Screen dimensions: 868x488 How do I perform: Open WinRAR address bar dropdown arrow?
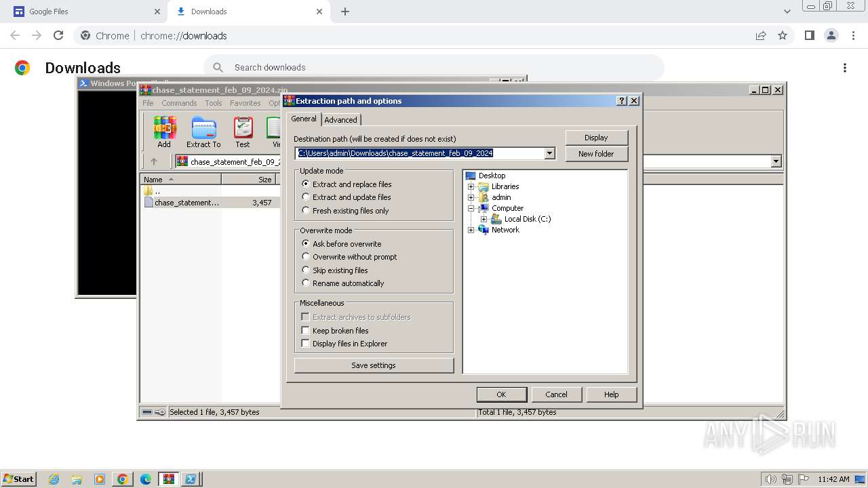(x=776, y=161)
